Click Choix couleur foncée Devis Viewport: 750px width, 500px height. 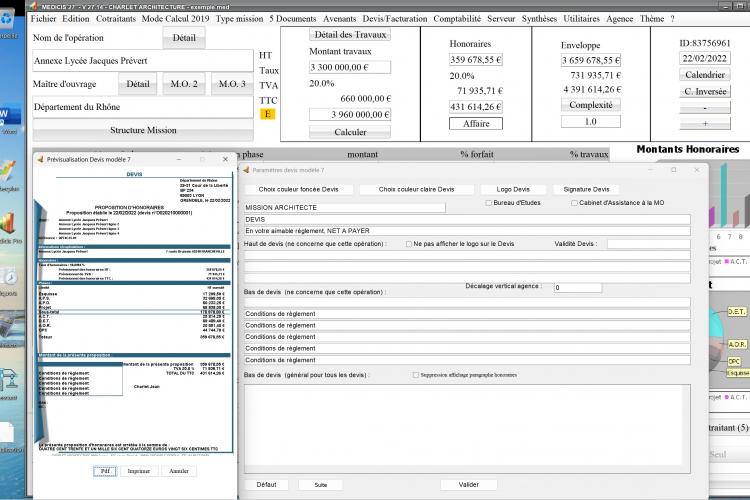[x=298, y=189]
